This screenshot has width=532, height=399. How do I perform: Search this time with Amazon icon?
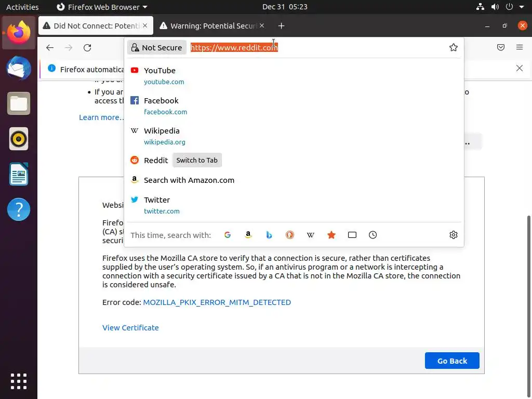point(248,235)
